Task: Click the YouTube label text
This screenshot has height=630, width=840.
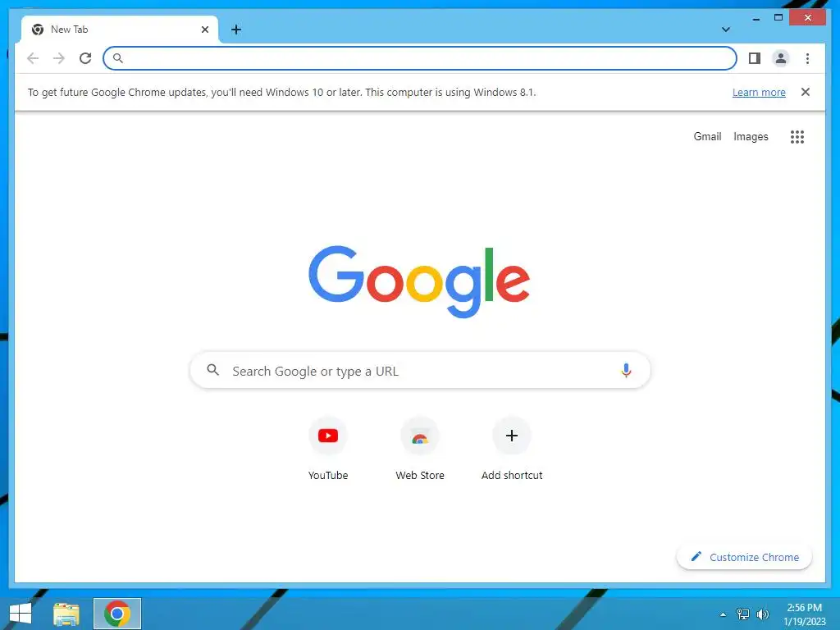Action: tap(328, 475)
